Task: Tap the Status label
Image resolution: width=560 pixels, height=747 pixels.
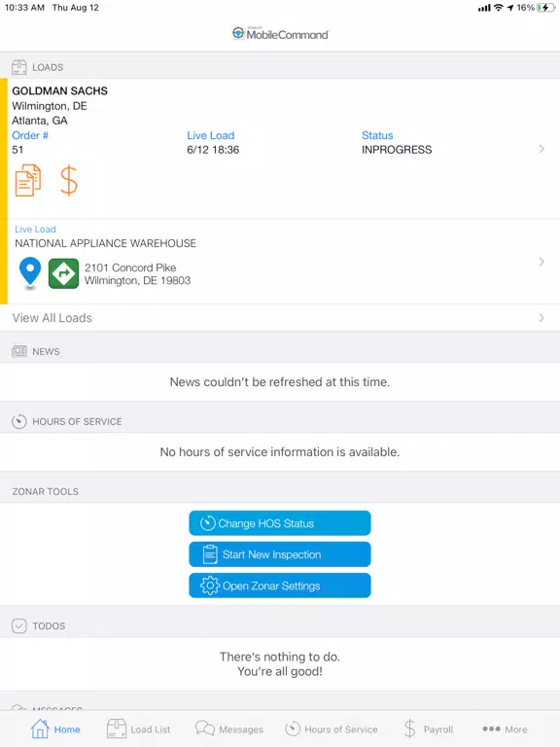Action: [x=377, y=135]
